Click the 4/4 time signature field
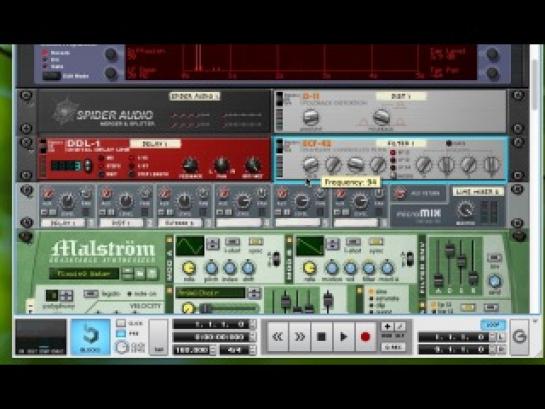This screenshot has width=545, height=409. (x=235, y=350)
